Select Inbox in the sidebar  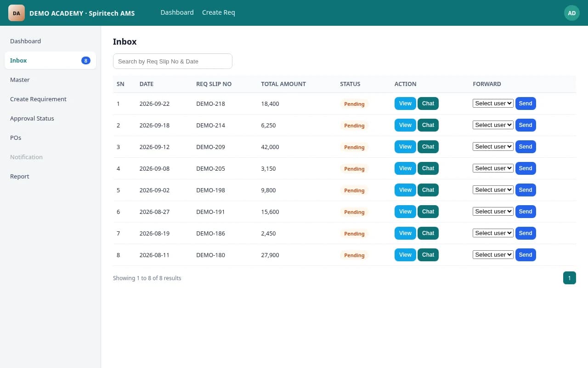pyautogui.click(x=51, y=60)
